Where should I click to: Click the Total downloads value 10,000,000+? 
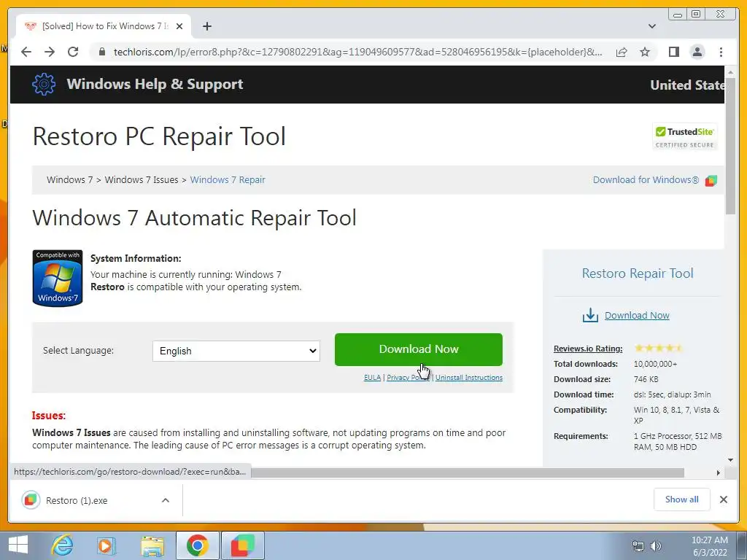click(655, 364)
